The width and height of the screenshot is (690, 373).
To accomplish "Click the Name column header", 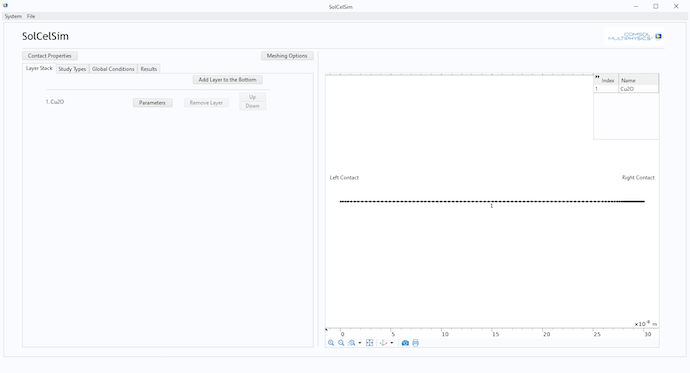I will point(639,80).
